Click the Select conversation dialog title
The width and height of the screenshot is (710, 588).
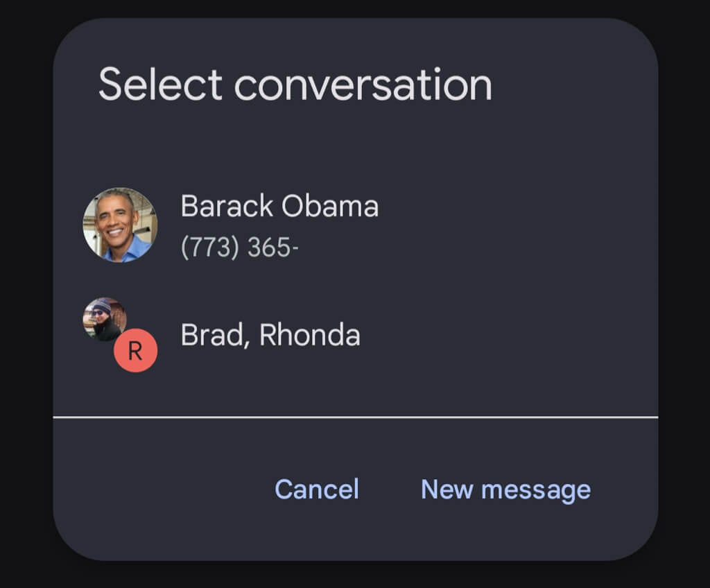[x=295, y=85]
